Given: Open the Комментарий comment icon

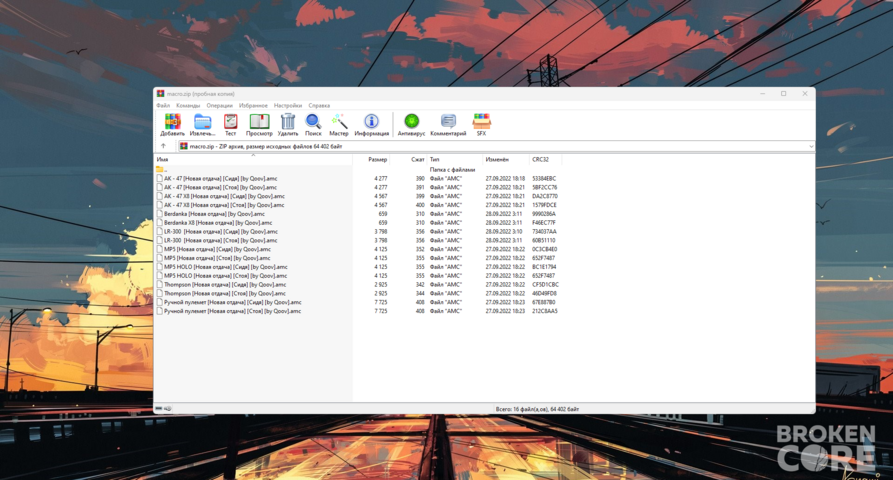Looking at the screenshot, I should tap(448, 121).
